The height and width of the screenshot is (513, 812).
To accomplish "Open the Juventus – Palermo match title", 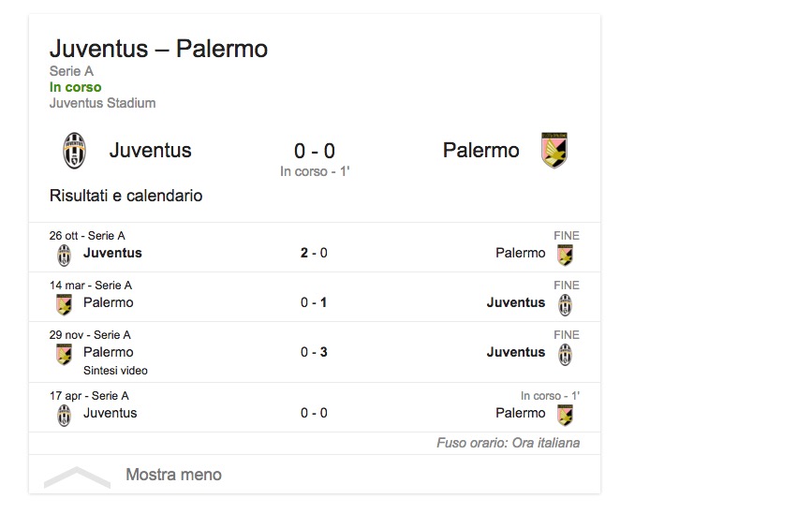I will [158, 49].
